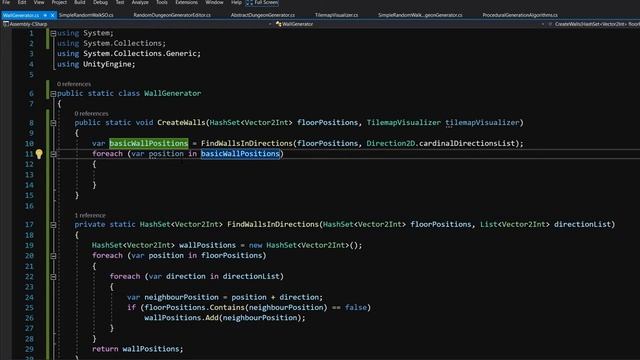Viewport: 640px width, 360px height.
Task: Click line number 13 in the gutter
Action: point(29,175)
